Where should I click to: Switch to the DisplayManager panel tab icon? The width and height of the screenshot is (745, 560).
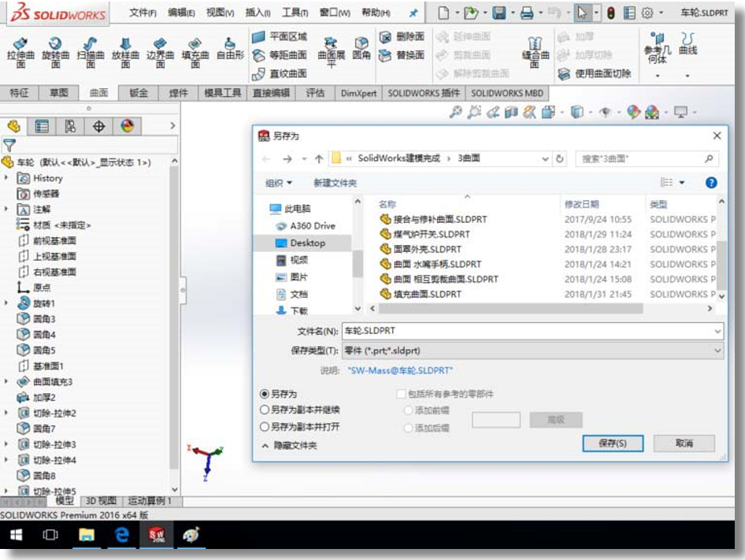127,127
